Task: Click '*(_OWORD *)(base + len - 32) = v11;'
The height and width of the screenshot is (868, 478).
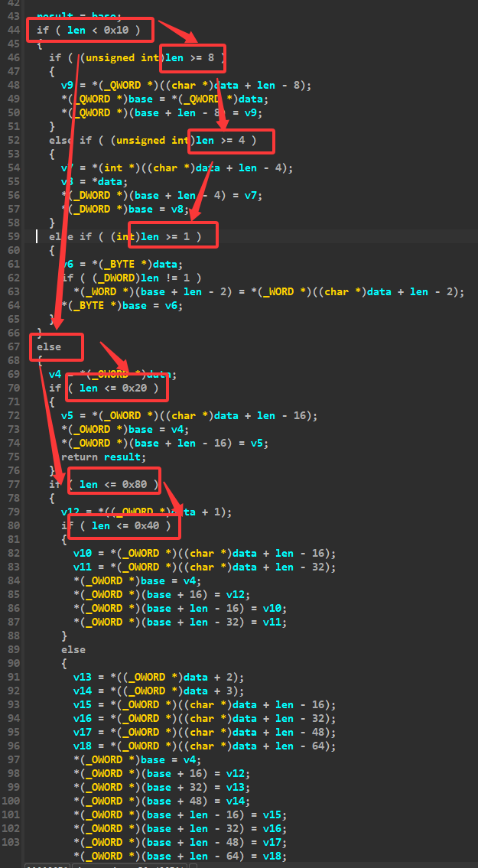Action: pos(180,623)
